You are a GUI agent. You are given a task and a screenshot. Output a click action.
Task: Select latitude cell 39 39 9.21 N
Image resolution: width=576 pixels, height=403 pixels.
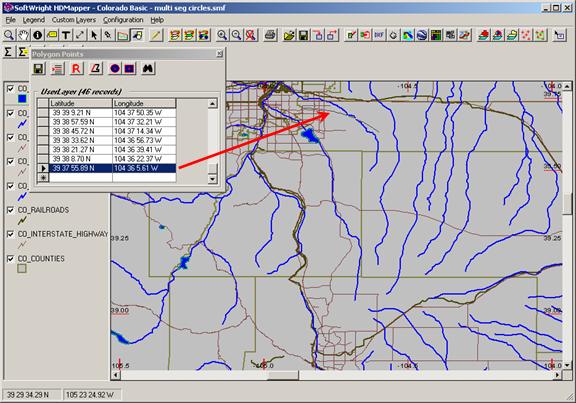(x=80, y=113)
